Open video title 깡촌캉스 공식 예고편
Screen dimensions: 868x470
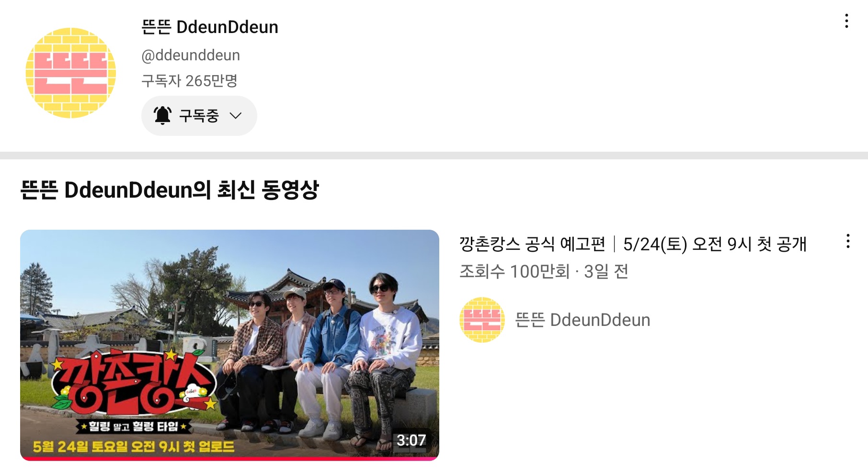click(633, 244)
